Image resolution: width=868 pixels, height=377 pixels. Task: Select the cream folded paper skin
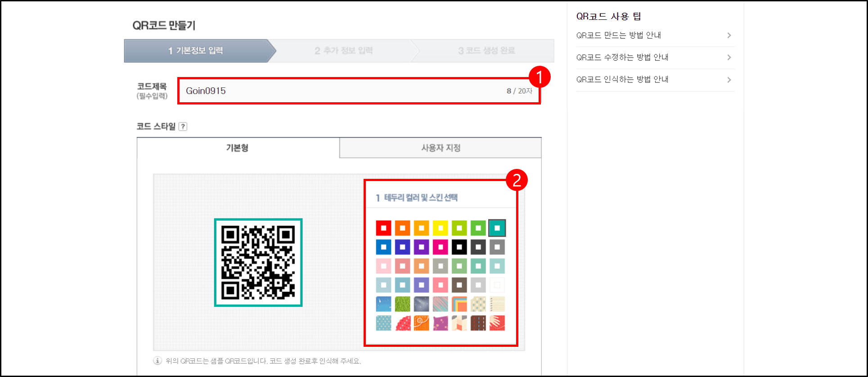[459, 323]
